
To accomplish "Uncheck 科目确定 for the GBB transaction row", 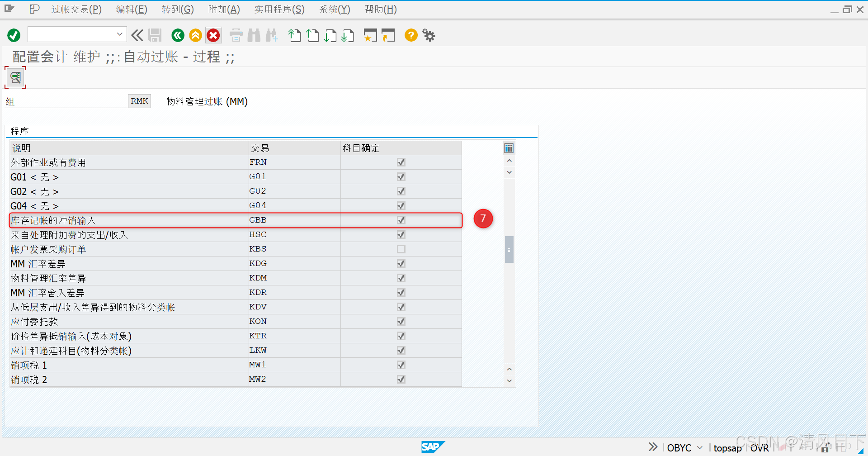I will [401, 220].
